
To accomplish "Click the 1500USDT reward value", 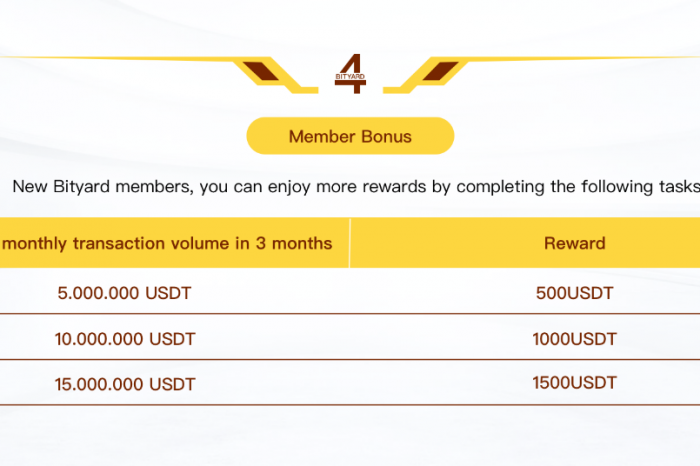I will tap(575, 383).
